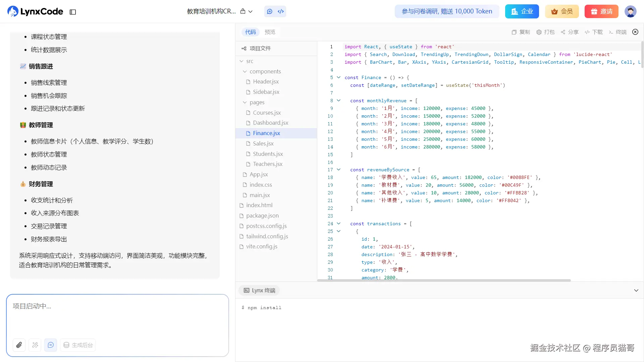
Task: Switch to chat view icon in header
Action: point(270,11)
